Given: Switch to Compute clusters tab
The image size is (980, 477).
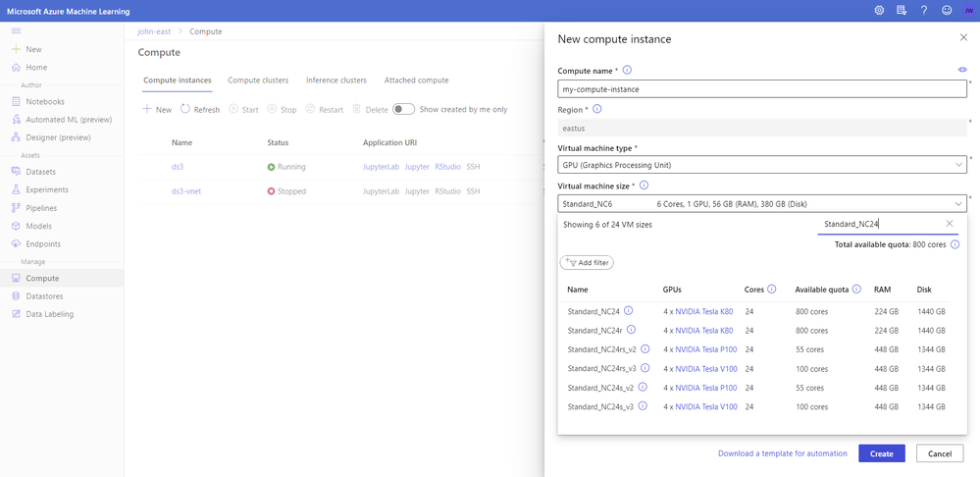Looking at the screenshot, I should click(258, 80).
